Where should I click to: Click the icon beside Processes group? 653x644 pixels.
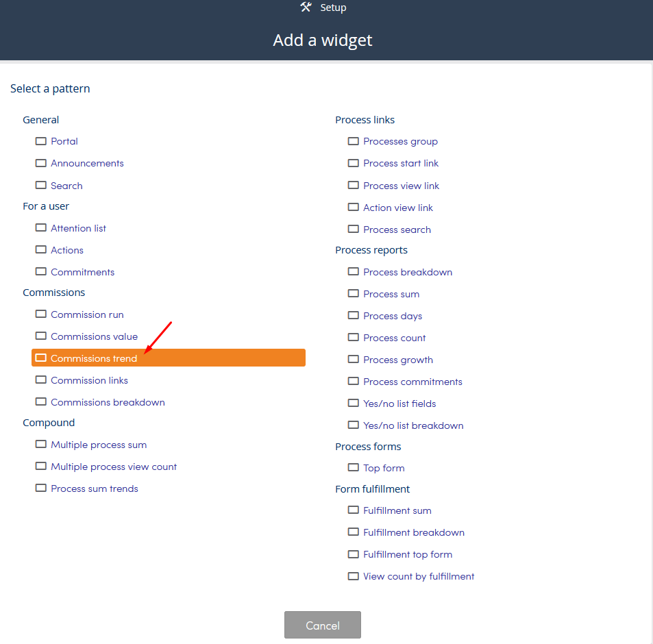pyautogui.click(x=353, y=141)
